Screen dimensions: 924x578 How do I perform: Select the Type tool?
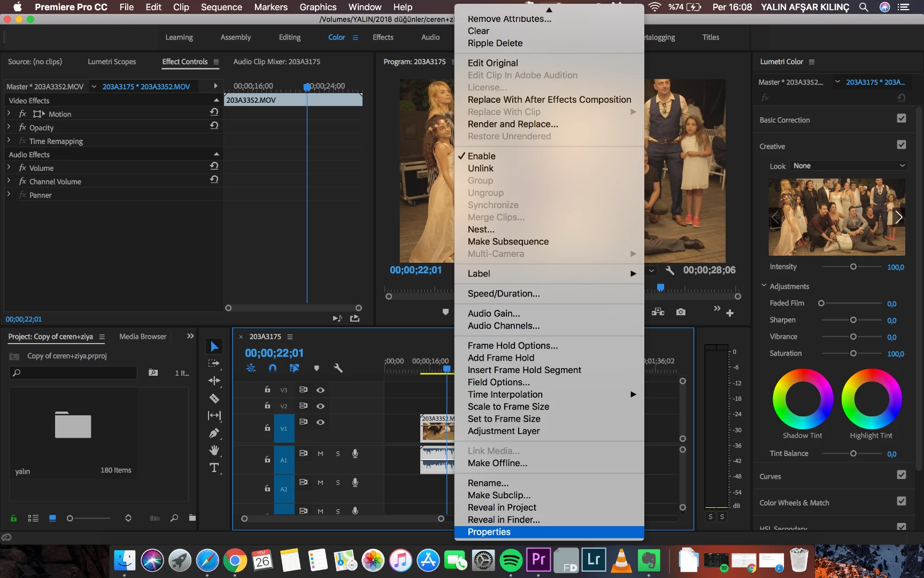click(214, 468)
